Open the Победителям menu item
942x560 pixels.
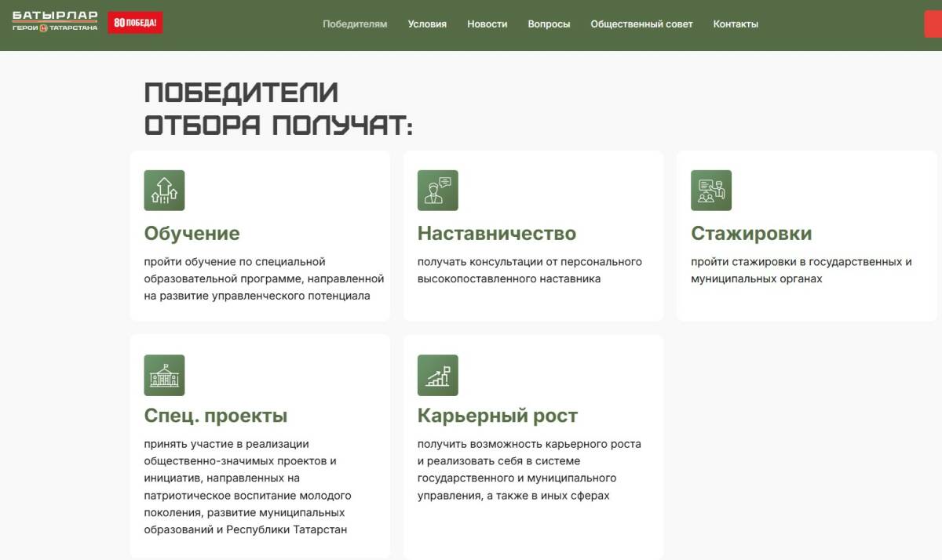point(355,24)
